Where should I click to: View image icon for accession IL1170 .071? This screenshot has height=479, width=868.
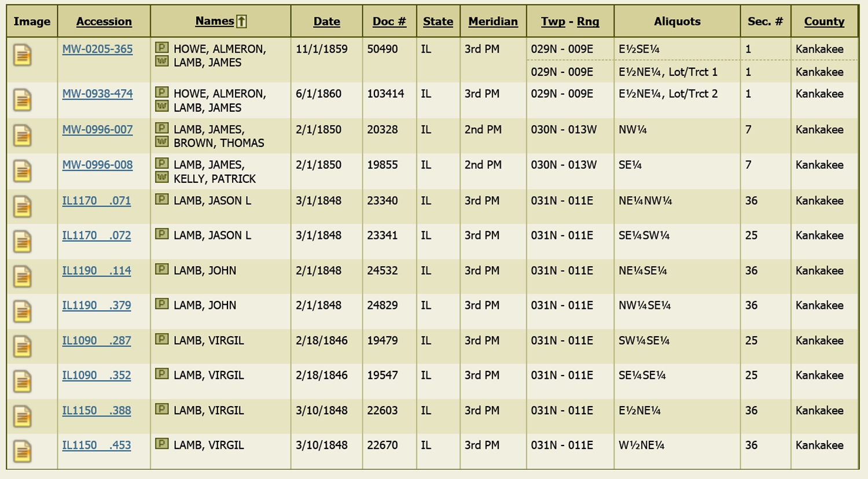tap(23, 207)
